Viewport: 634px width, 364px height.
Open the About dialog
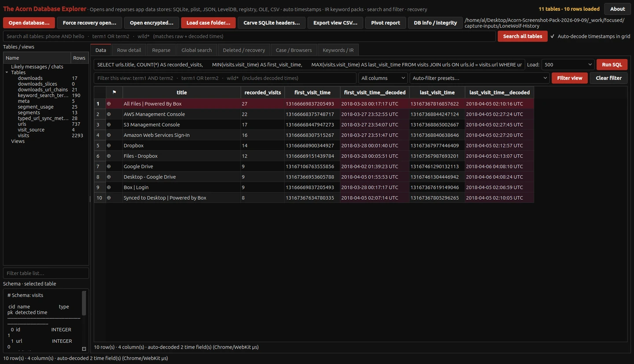click(x=617, y=9)
